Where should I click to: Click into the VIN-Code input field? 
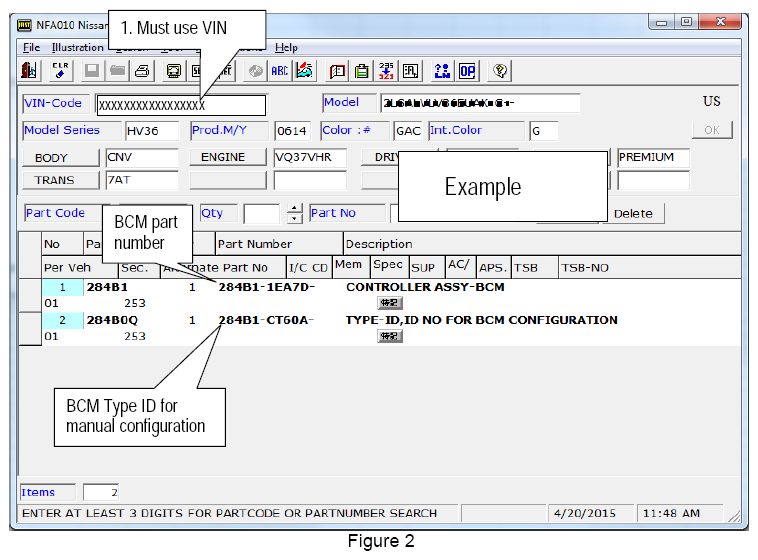pyautogui.click(x=181, y=105)
